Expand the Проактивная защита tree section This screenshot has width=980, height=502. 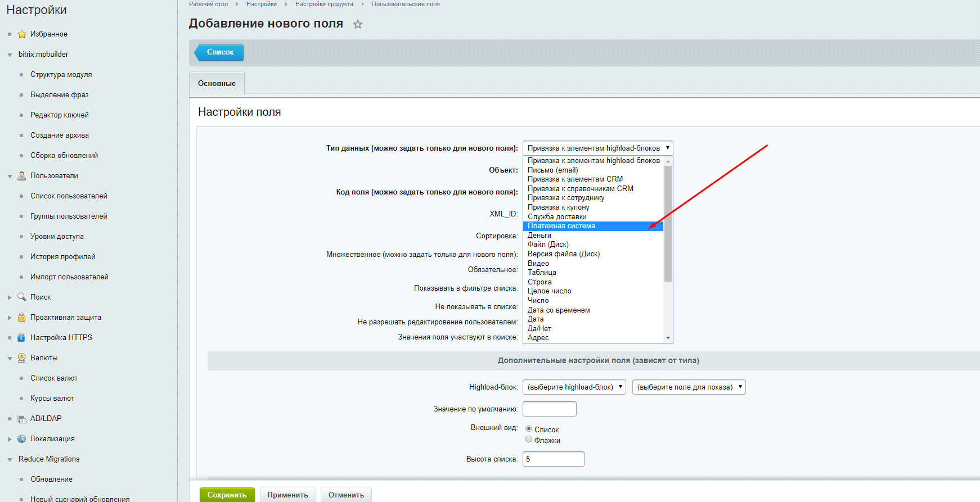(10, 318)
